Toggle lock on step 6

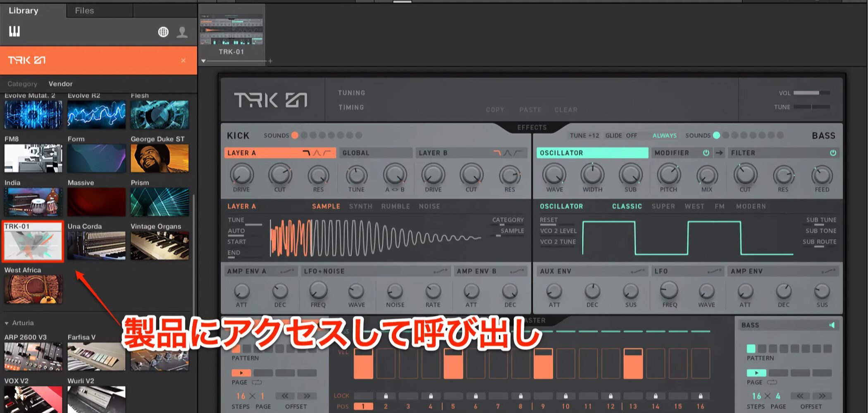(x=476, y=396)
